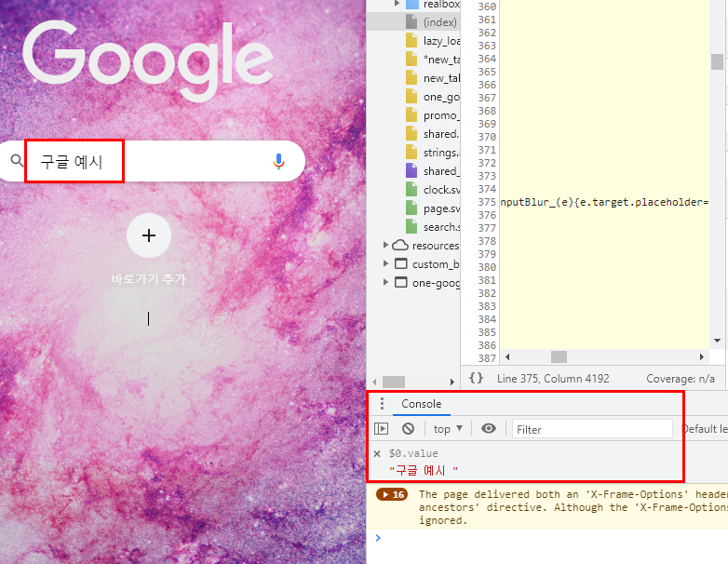
Task: Click the editor horizontal scrollbar left arrow
Action: click(x=507, y=356)
